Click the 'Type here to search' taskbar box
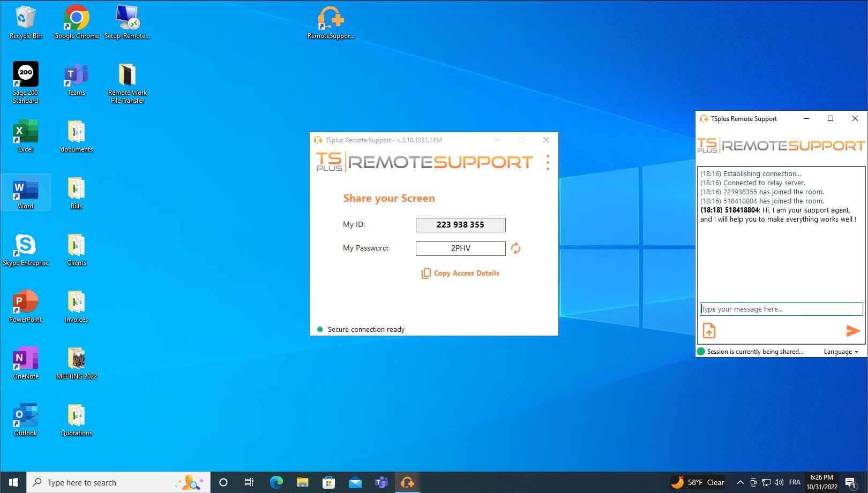Viewport: 868px width, 493px height. pos(118,482)
